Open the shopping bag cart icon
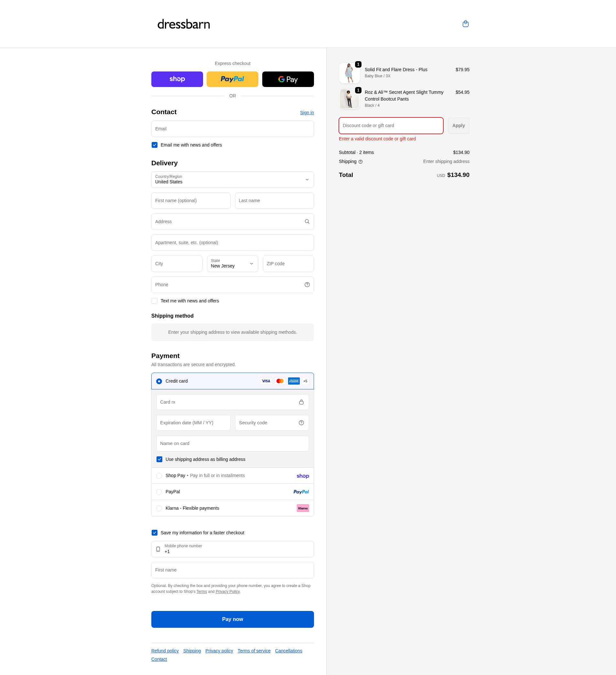The width and height of the screenshot is (616, 675). coord(465,24)
